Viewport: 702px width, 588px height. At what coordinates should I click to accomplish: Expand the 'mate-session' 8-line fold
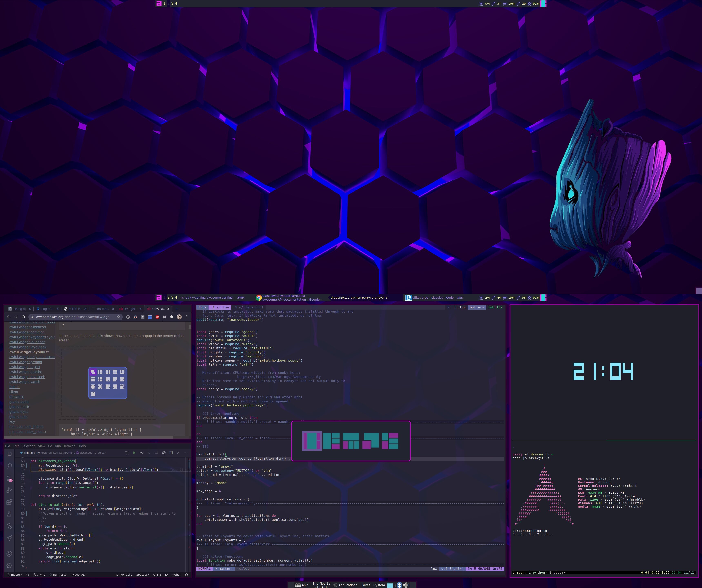350,503
